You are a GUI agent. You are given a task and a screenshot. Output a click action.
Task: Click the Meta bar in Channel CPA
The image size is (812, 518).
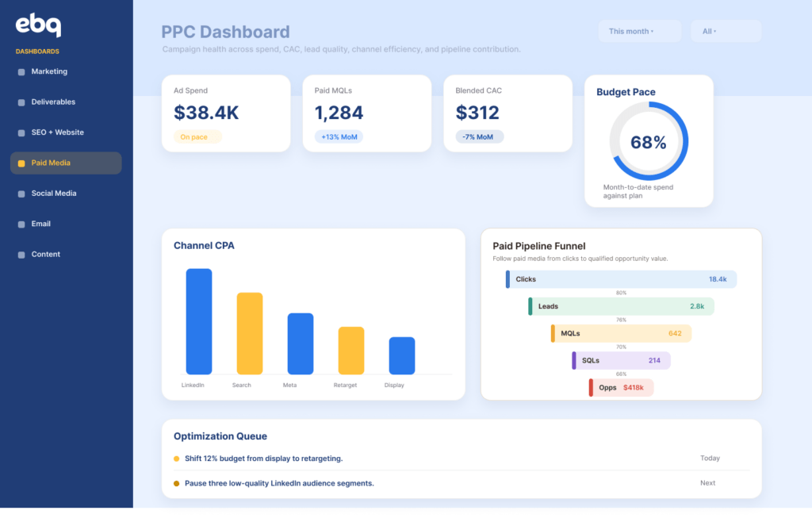[x=301, y=344]
